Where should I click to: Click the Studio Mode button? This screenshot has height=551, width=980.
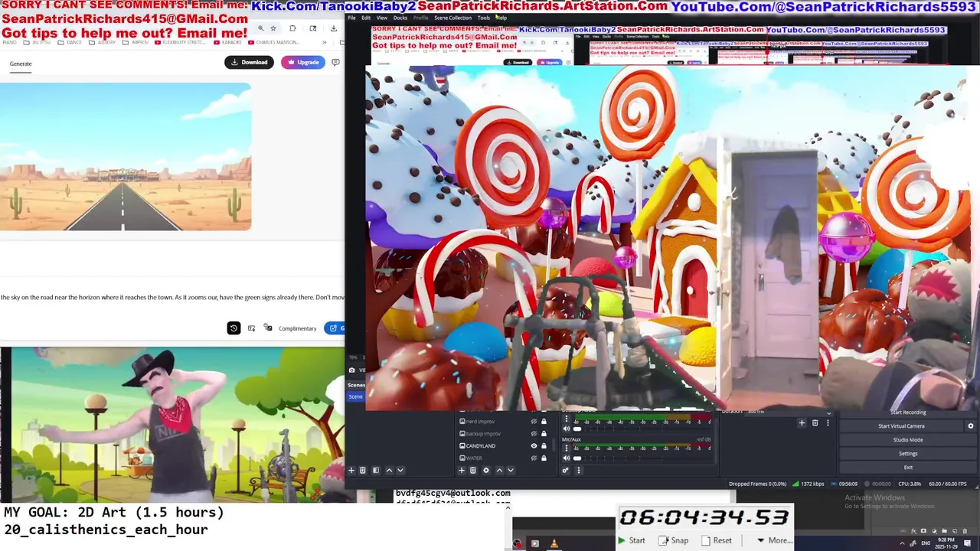coord(908,440)
